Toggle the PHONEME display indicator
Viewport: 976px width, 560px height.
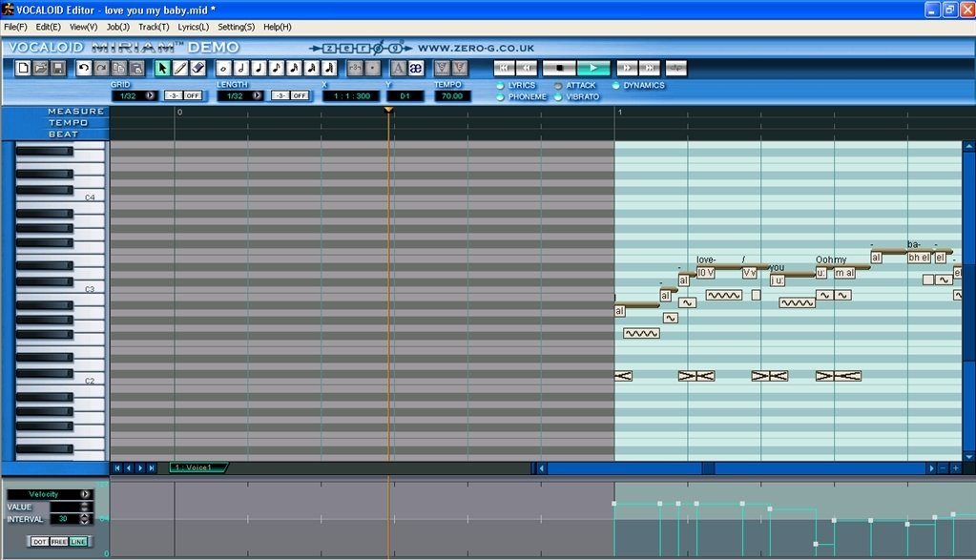tap(500, 97)
